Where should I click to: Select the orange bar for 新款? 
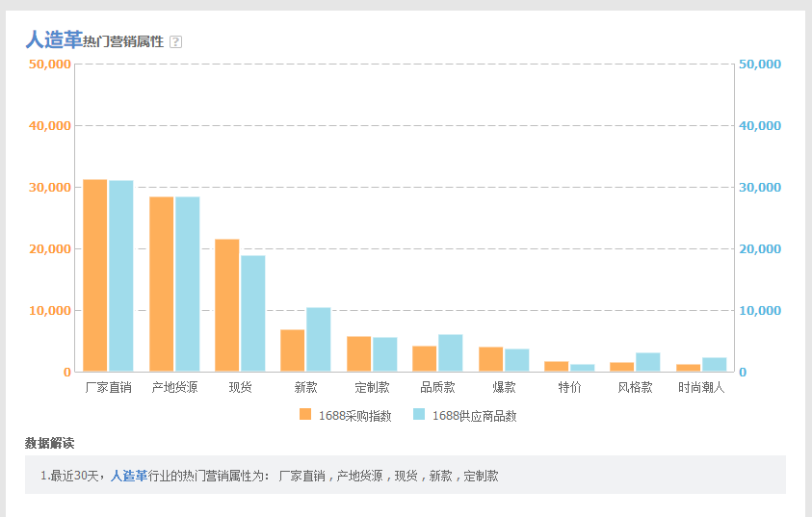(293, 350)
